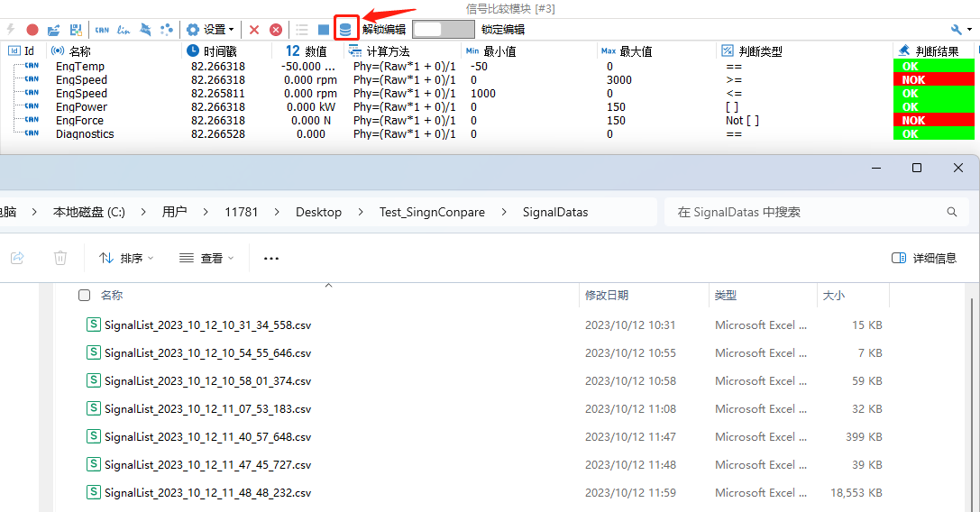
Task: Click the CAN icon beside Diagnostics
Action: tap(32, 133)
